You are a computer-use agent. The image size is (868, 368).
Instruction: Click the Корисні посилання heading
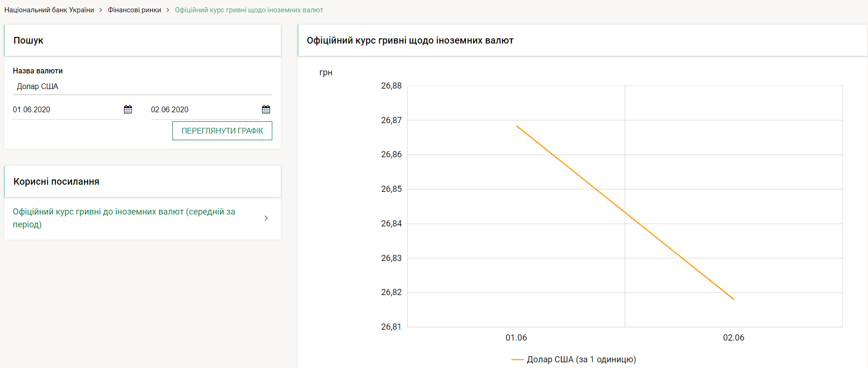click(x=56, y=181)
